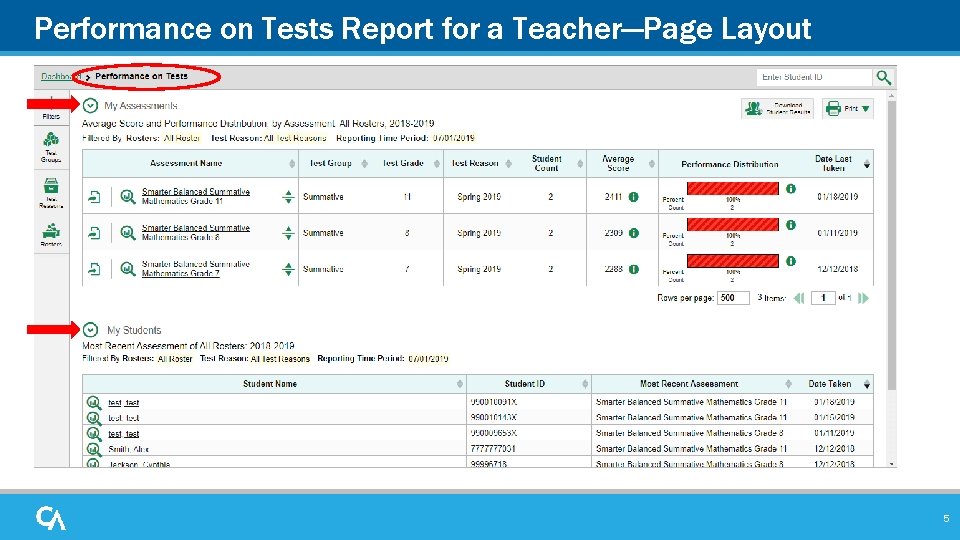
Task: Collapse the My Assessments section
Action: coord(90,105)
